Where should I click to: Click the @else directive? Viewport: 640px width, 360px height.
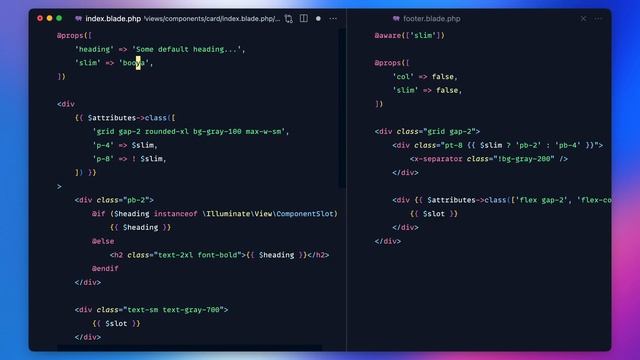coord(103,241)
